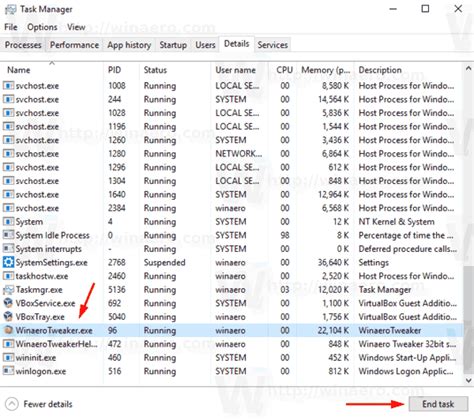
Task: Select the Details tab
Action: click(236, 44)
